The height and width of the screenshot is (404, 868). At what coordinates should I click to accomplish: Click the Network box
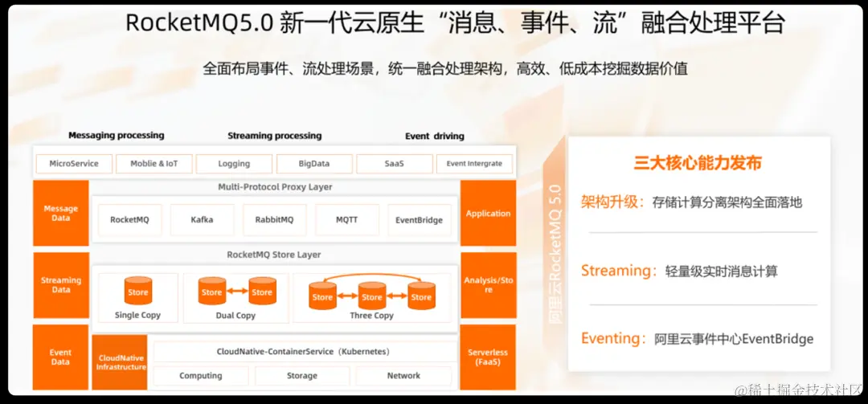(403, 376)
